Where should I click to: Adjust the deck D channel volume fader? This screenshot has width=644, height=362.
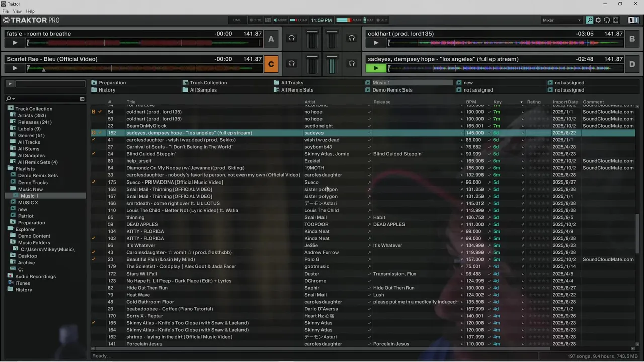(x=332, y=64)
